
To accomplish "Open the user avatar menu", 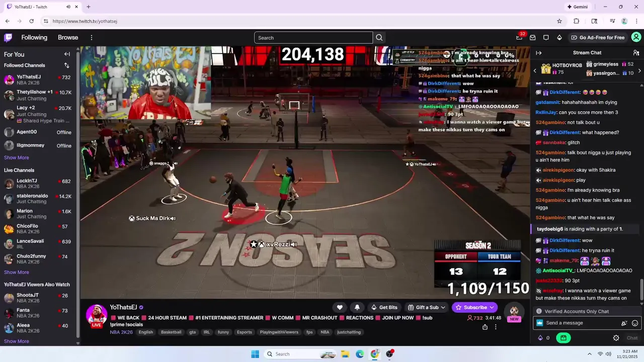I will point(636,38).
